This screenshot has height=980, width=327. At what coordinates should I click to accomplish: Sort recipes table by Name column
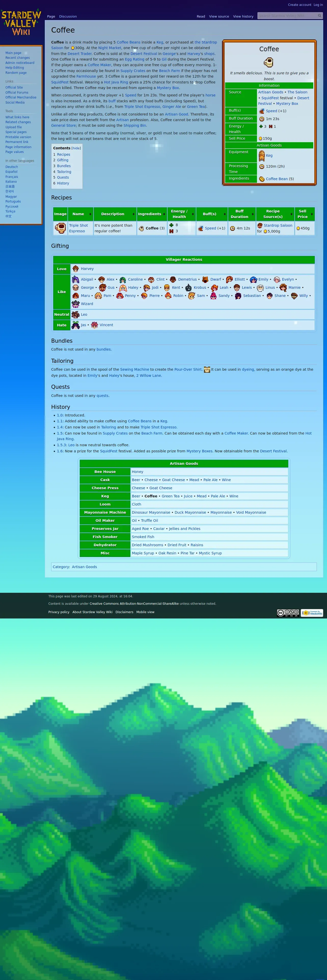(80, 214)
